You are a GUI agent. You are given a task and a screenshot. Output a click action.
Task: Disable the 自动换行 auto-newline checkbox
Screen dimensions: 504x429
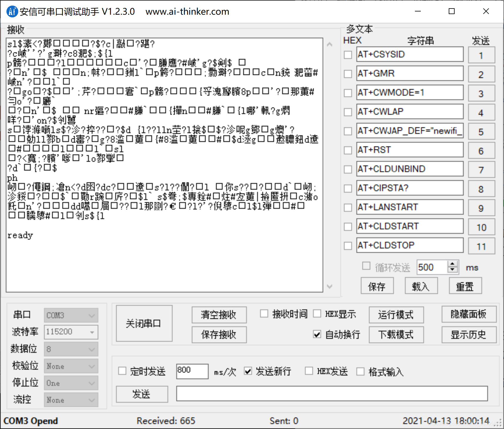pos(317,334)
